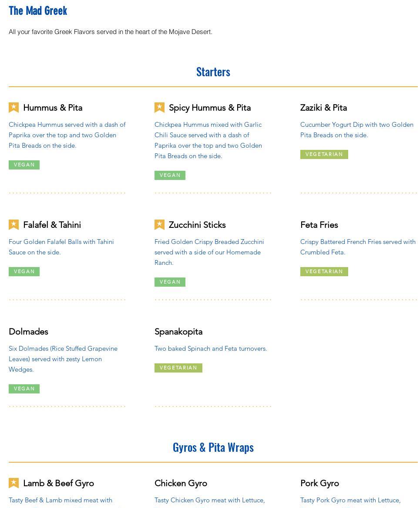Viewport: 420px width, 508px height.
Task: Click the description 'Tasty Pork Gyro meat with Lettuce,'
Action: [350, 500]
